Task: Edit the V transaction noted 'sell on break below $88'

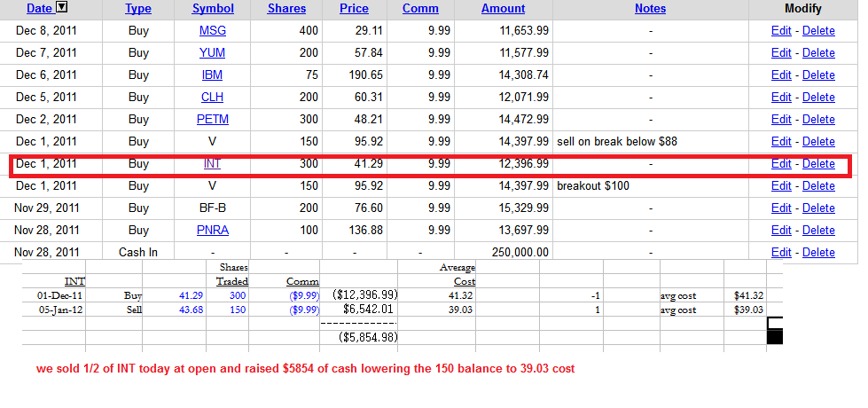Action: pyautogui.click(x=781, y=142)
